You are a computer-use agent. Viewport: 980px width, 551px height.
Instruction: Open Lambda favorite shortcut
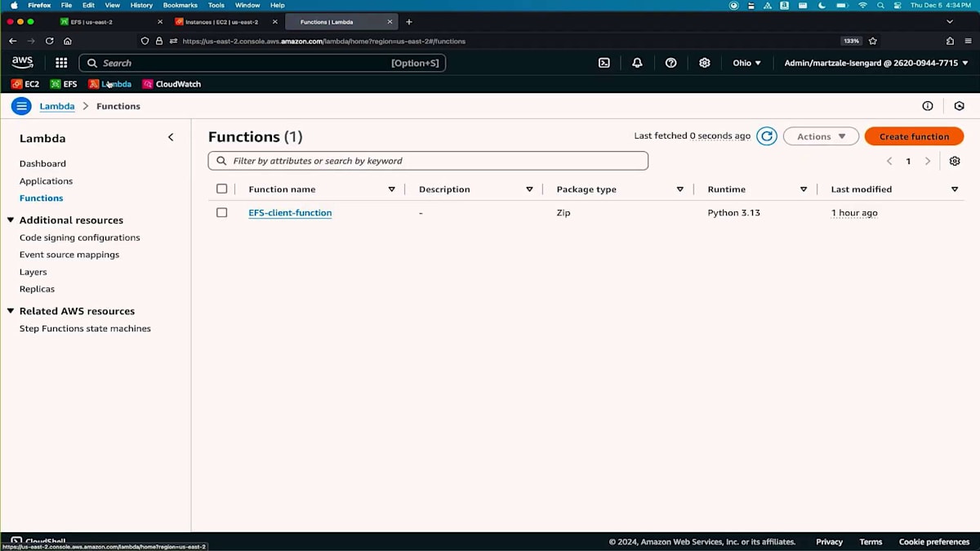pos(110,84)
